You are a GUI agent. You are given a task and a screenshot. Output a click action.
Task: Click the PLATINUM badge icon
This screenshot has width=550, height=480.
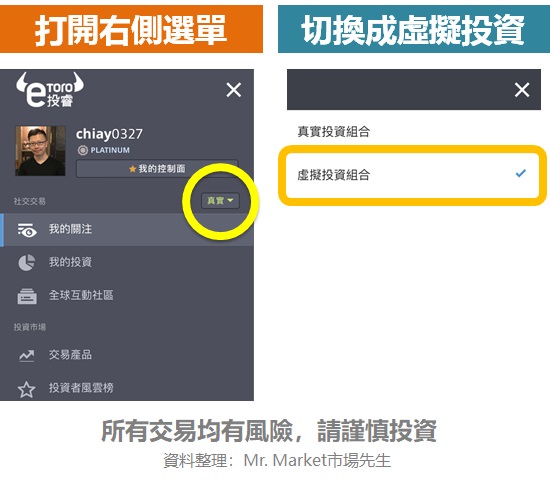[x=83, y=151]
